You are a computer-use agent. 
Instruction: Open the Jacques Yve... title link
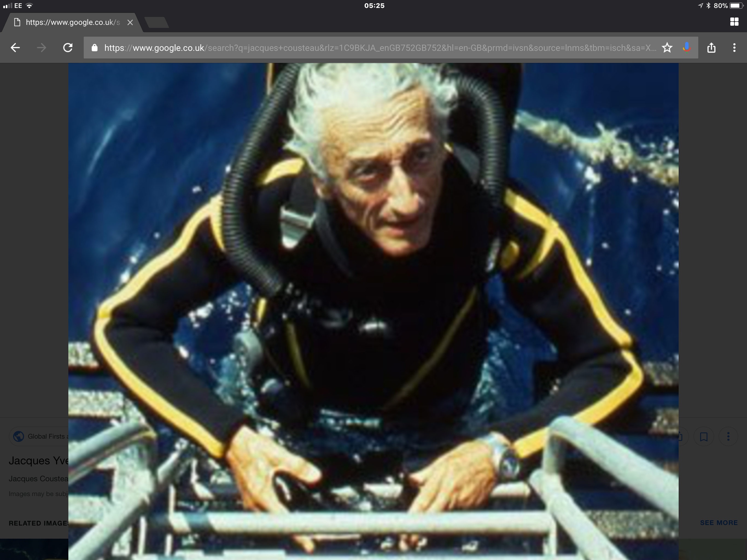click(39, 461)
